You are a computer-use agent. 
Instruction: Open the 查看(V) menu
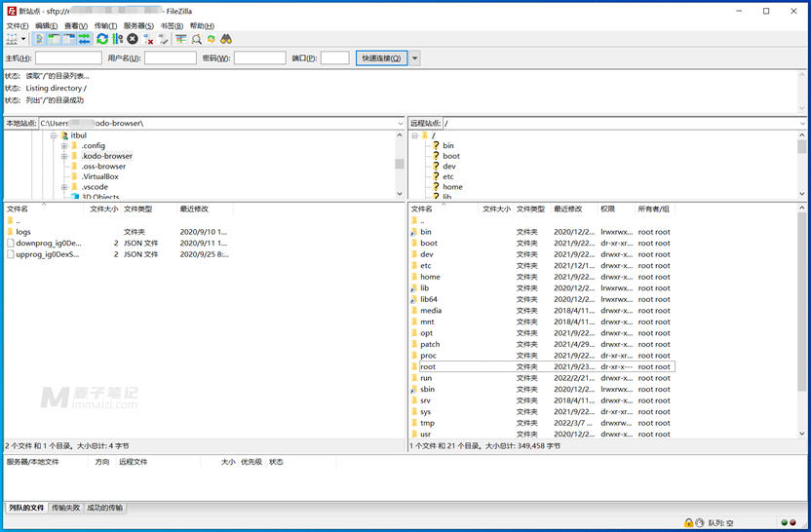tap(75, 26)
